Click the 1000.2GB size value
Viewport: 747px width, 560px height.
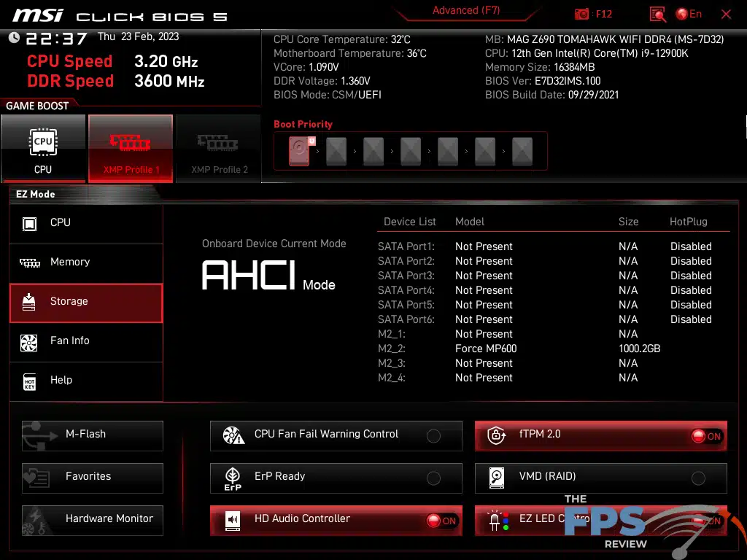(x=639, y=349)
